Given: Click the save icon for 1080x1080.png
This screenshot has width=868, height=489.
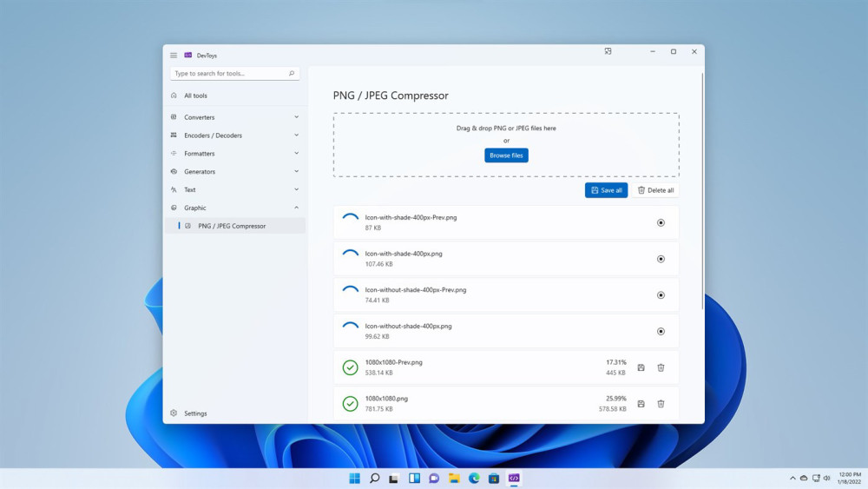Looking at the screenshot, I should 641,404.
